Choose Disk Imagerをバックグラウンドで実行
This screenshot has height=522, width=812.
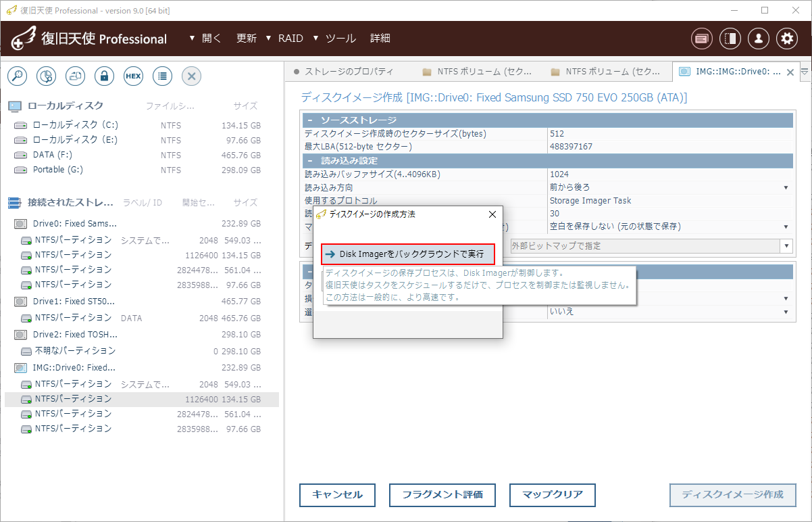tap(408, 254)
